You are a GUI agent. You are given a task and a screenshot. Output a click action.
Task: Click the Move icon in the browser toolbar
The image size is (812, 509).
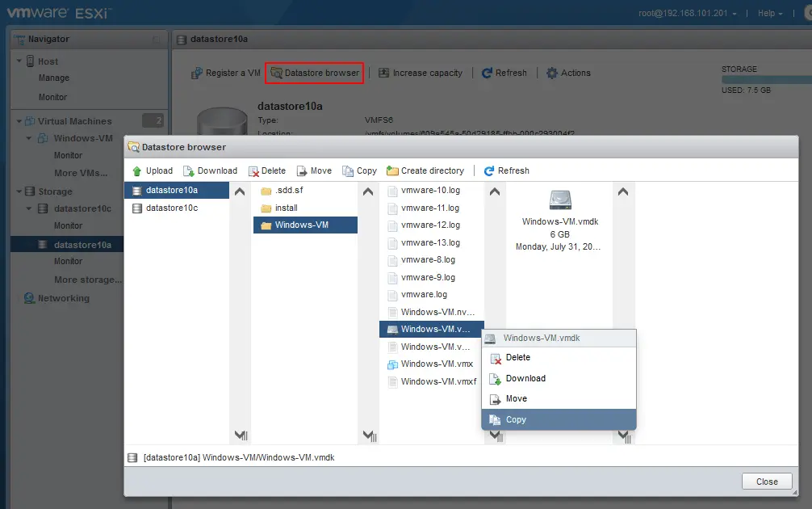pyautogui.click(x=302, y=171)
